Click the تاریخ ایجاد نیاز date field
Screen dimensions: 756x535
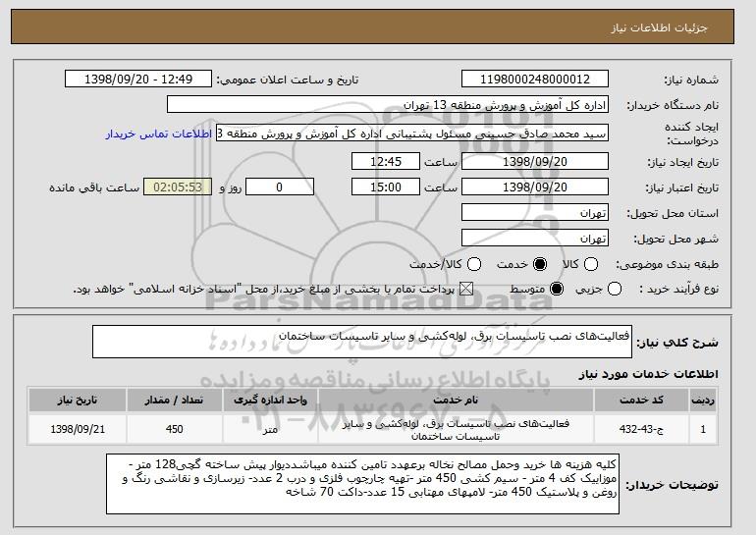(x=535, y=161)
